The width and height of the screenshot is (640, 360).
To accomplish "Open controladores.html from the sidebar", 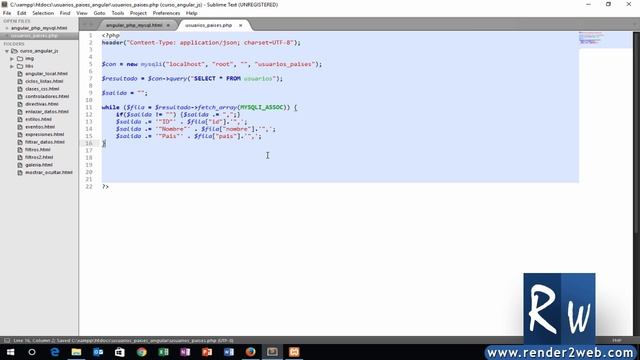I will coord(47,96).
